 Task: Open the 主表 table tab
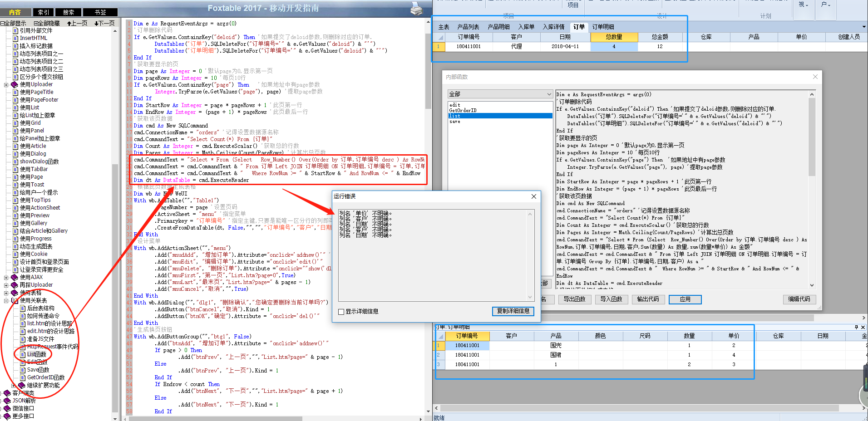click(x=444, y=27)
